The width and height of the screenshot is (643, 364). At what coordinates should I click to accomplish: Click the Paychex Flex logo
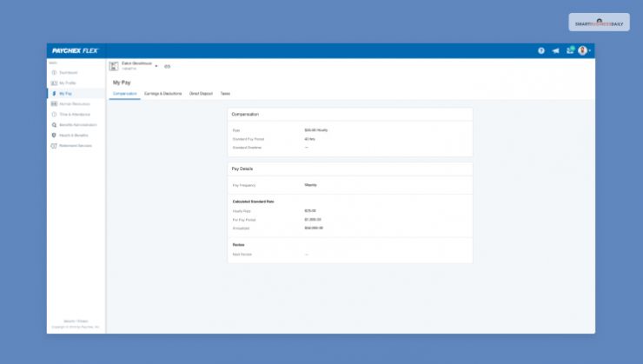point(75,50)
